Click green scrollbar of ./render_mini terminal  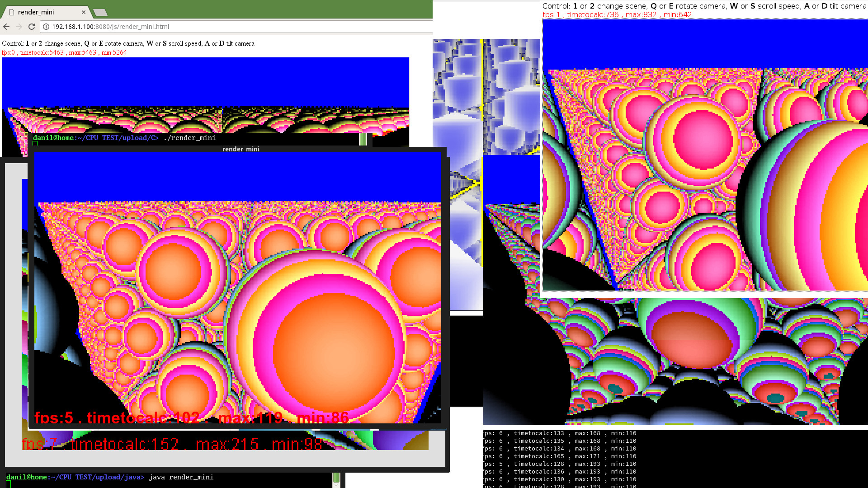(x=363, y=139)
